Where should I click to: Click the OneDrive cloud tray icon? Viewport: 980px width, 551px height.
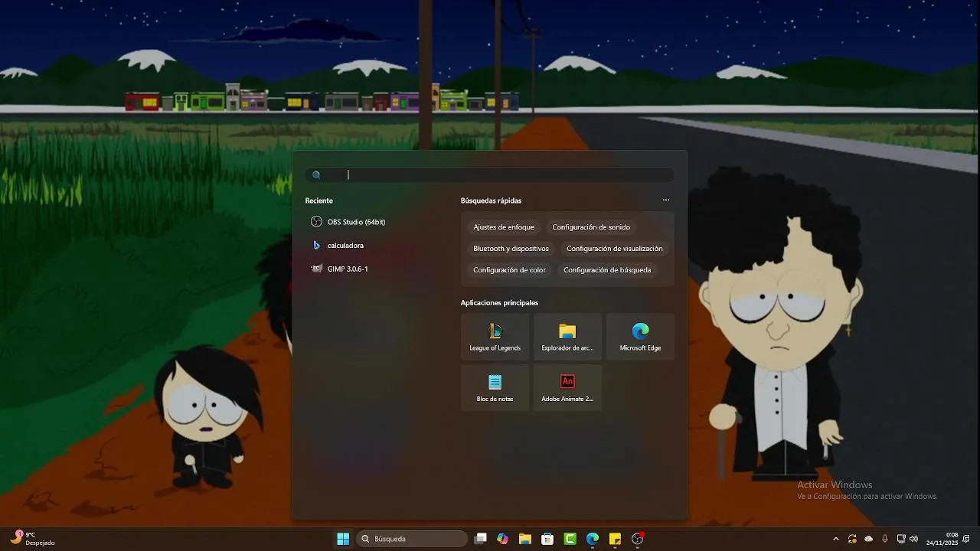[869, 539]
